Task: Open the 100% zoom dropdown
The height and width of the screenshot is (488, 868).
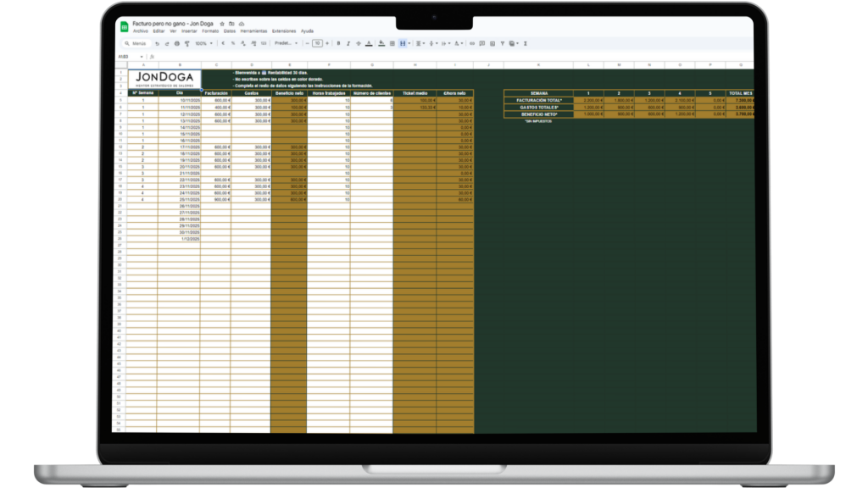Action: (x=203, y=43)
